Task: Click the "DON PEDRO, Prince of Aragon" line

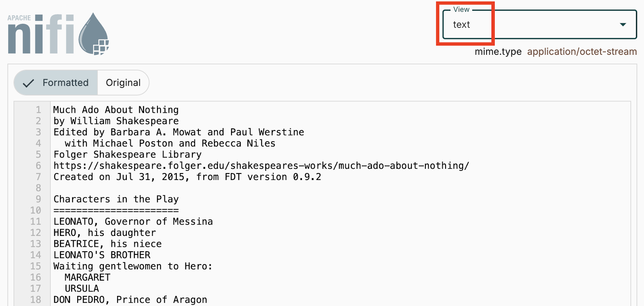Action: click(x=130, y=300)
